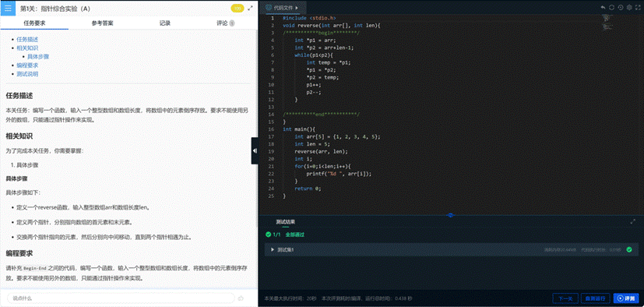Click code line 'int temp = *p1;'
The height and width of the screenshot is (307, 644).
[328, 62]
